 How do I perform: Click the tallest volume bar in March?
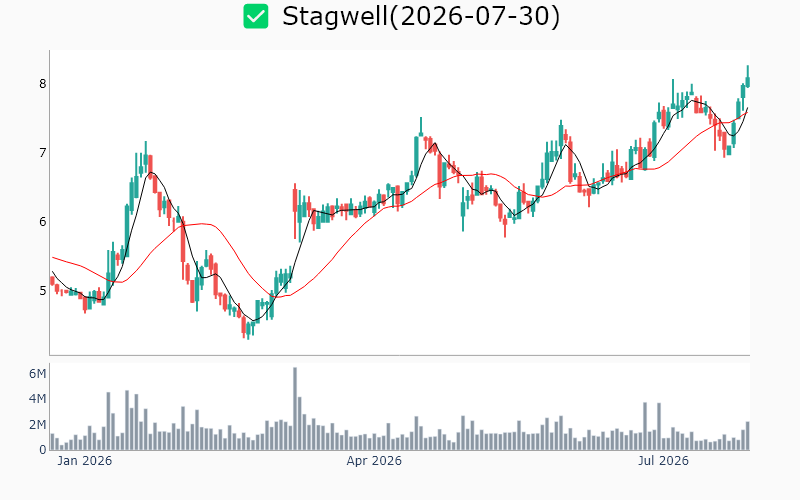pos(295,409)
